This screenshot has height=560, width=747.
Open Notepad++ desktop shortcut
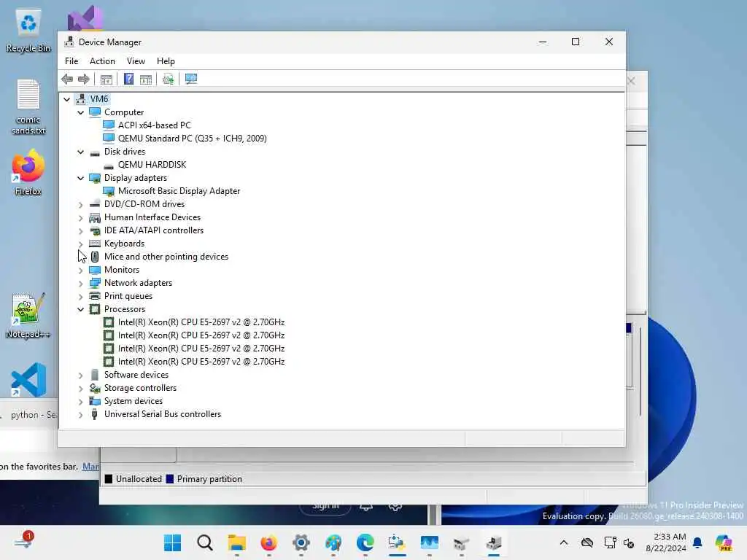[x=28, y=316]
